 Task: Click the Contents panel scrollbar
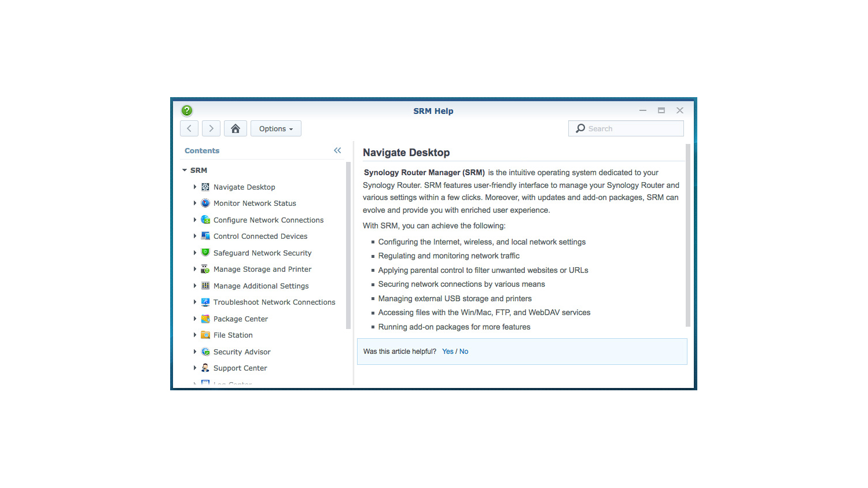pos(348,245)
